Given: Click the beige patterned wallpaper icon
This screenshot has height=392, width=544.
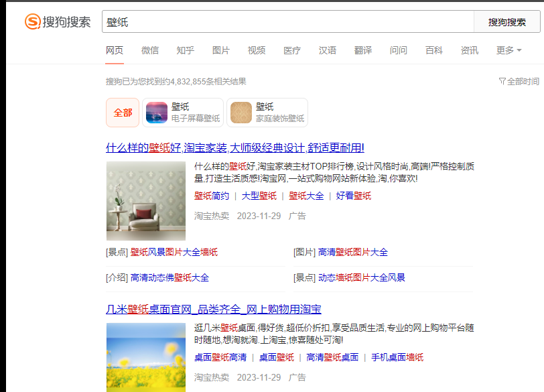Looking at the screenshot, I should tap(241, 113).
